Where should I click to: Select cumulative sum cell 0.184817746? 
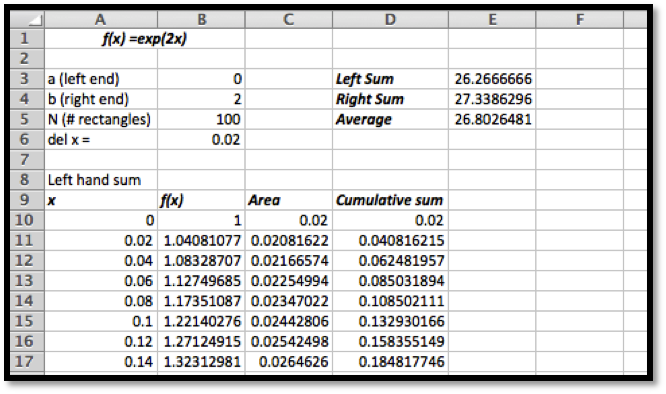[x=390, y=362]
